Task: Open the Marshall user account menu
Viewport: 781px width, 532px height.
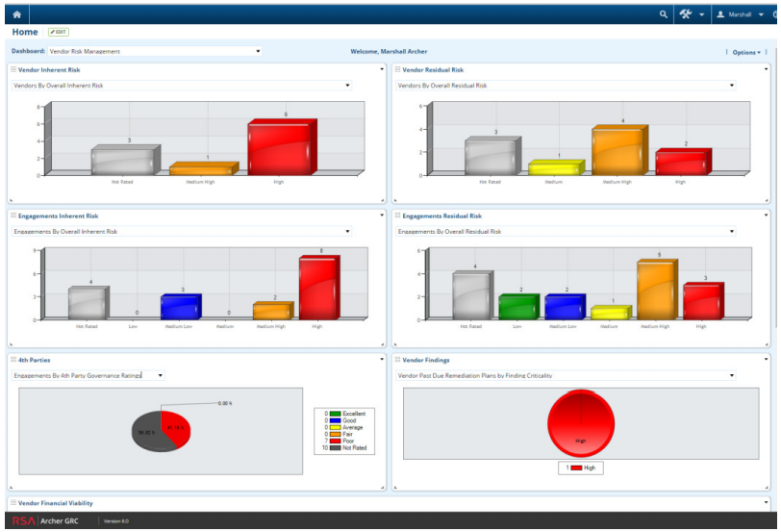Action: pyautogui.click(x=741, y=14)
